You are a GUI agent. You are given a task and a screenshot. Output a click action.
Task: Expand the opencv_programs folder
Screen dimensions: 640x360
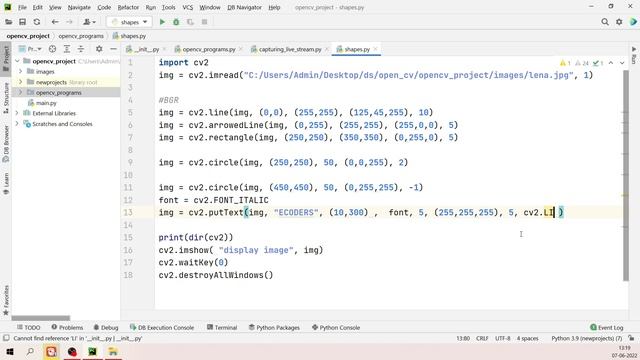pyautogui.click(x=20, y=93)
